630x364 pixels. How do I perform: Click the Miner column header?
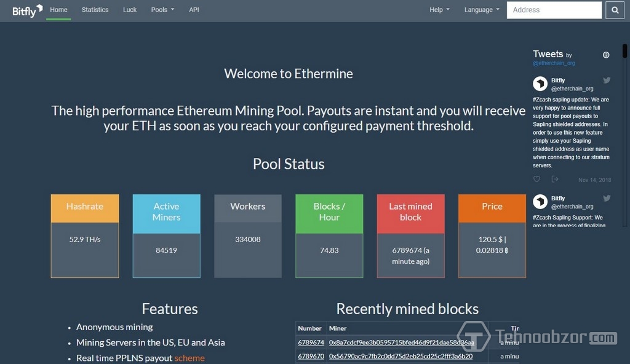(338, 328)
